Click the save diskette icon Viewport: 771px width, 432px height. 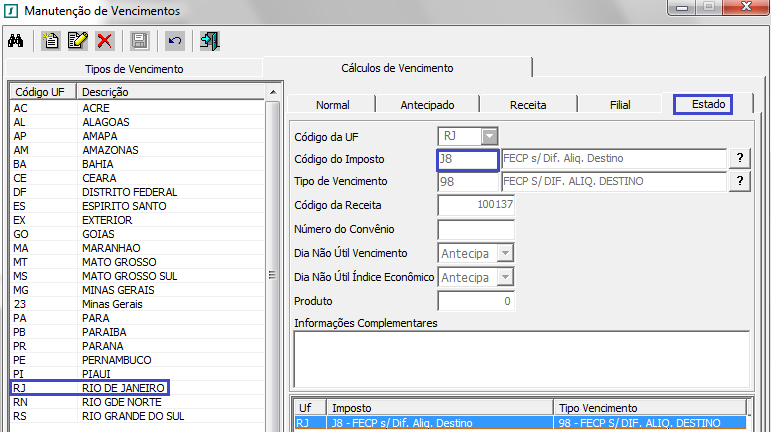140,41
